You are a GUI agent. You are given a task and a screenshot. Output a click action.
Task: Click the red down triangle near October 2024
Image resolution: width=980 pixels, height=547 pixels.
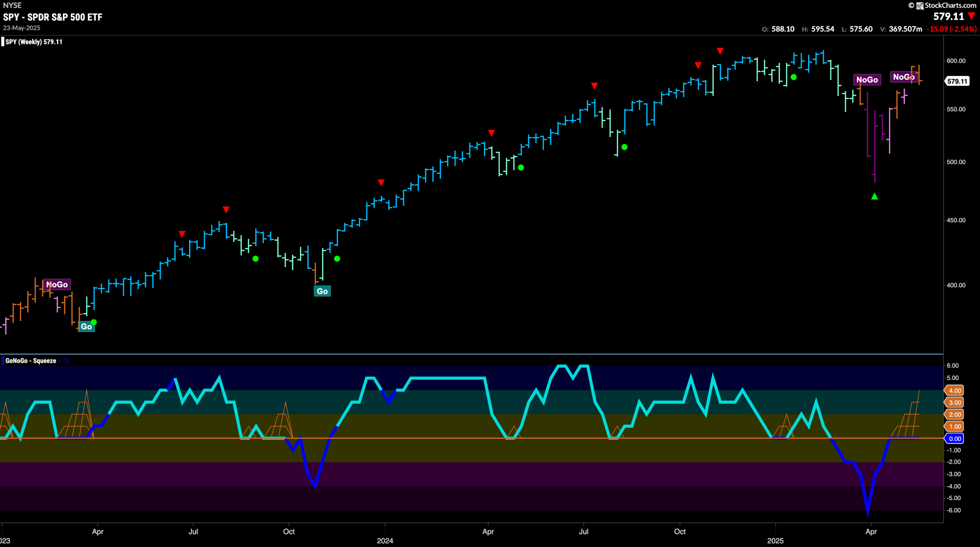(698, 66)
